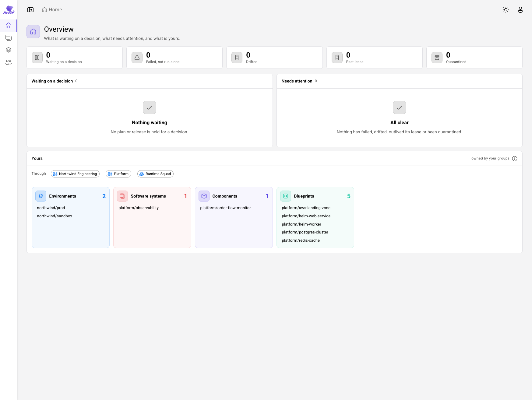Viewport: 532px width, 400px height.
Task: Open northwind/prod environment
Action: point(51,208)
